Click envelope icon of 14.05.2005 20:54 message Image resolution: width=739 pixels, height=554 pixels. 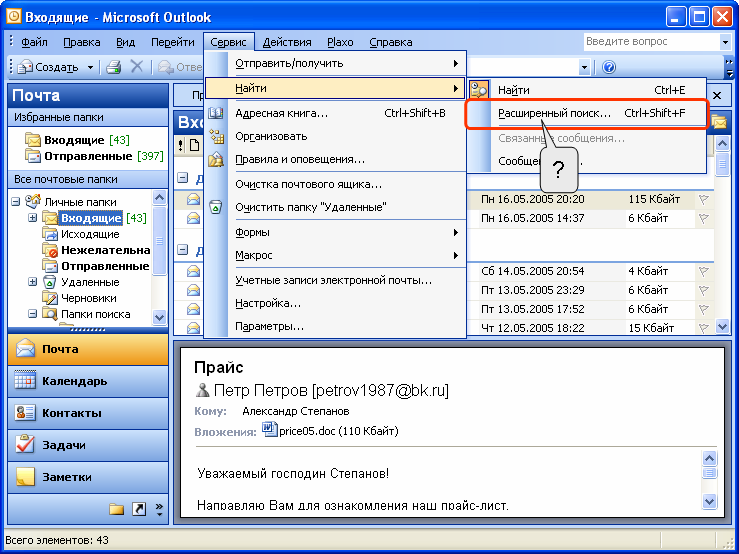193,271
